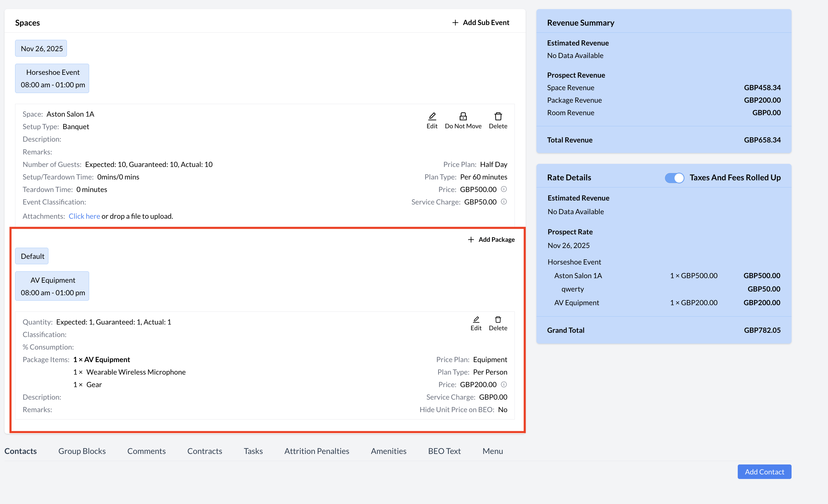Click the Edit pencil icon for Aston Salon 1A
Screen dimensions: 828x504
[x=432, y=117]
